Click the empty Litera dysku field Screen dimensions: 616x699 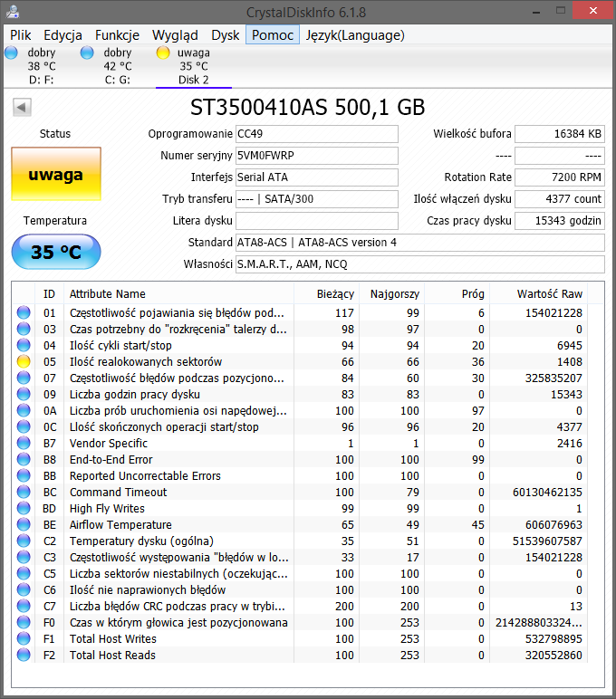point(317,221)
